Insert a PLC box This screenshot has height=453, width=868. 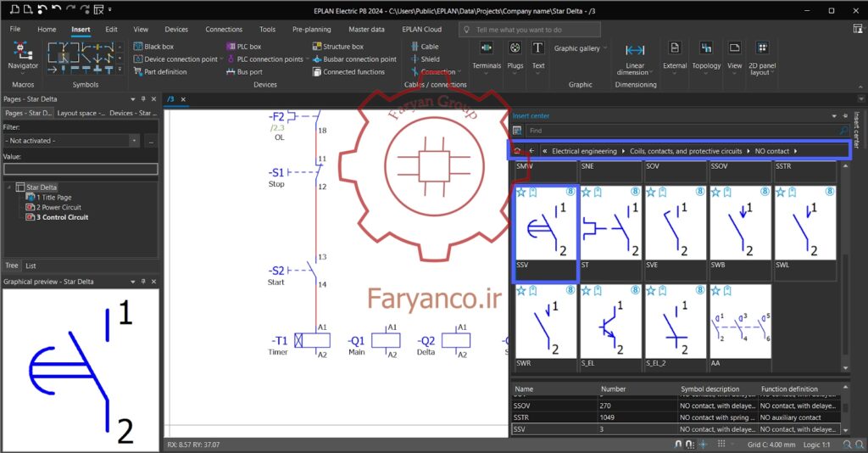pyautogui.click(x=243, y=47)
